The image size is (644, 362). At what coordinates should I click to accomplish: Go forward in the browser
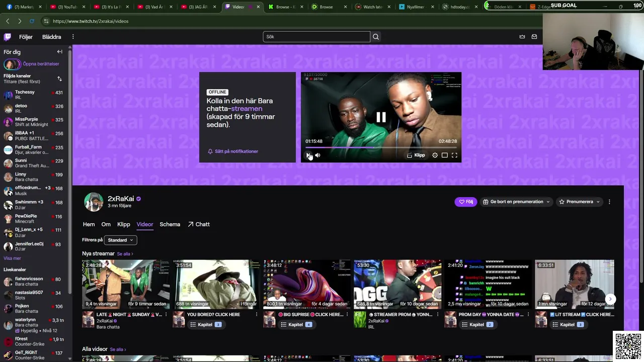tap(20, 21)
